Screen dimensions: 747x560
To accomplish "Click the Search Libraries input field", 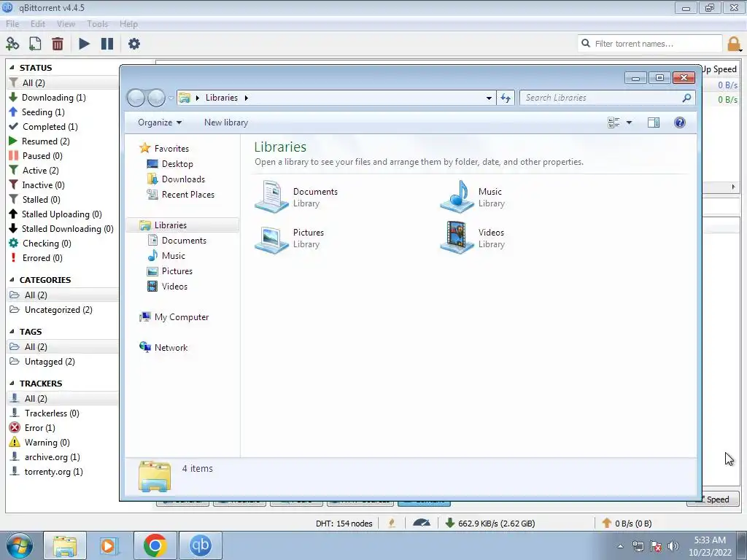I will (x=608, y=98).
